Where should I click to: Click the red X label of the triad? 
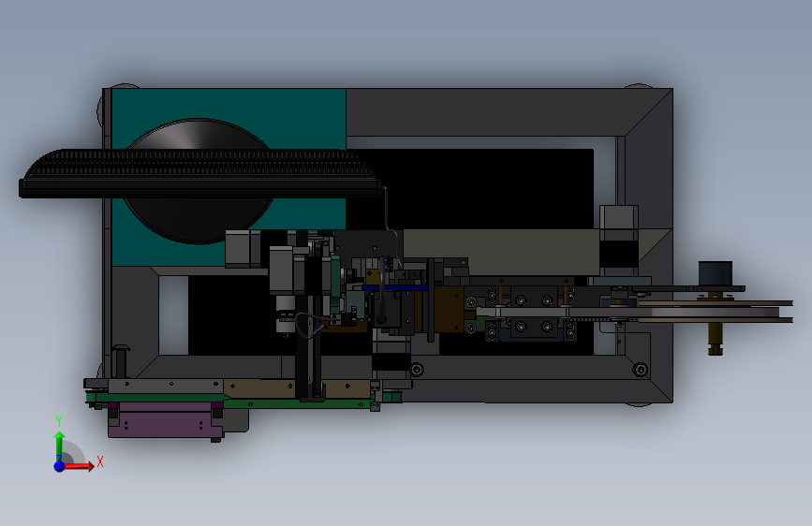(x=100, y=461)
